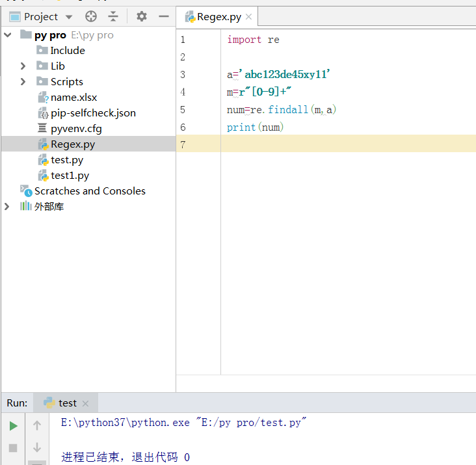
Task: Open the Project view dropdown
Action: point(69,17)
